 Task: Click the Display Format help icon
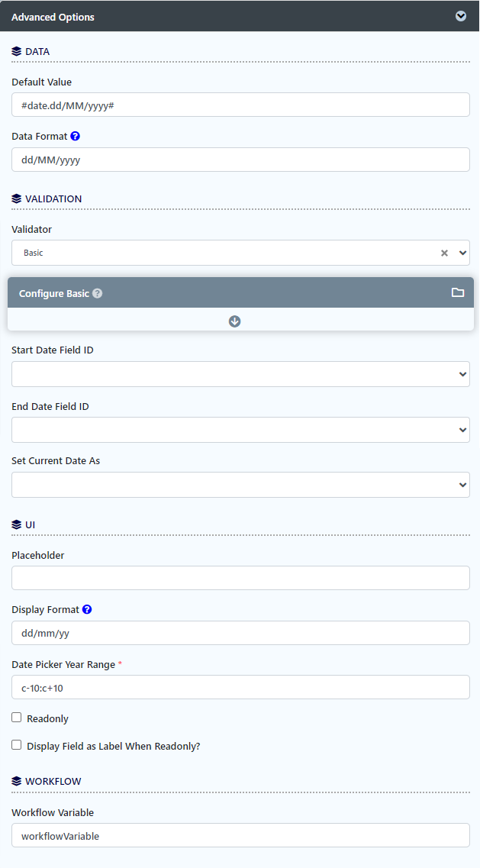[x=87, y=610]
